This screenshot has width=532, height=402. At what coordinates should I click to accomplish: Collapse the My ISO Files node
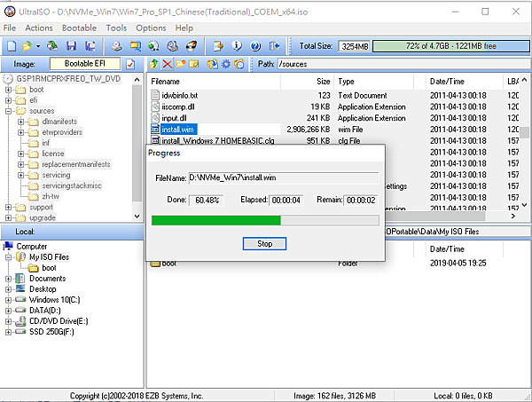(x=8, y=257)
